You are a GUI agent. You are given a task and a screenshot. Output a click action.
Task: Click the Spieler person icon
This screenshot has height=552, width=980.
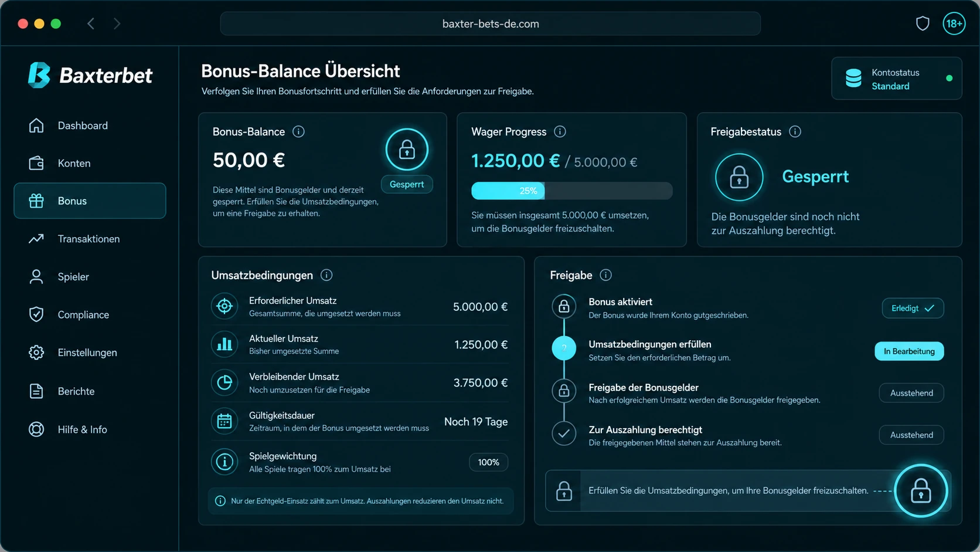point(36,277)
